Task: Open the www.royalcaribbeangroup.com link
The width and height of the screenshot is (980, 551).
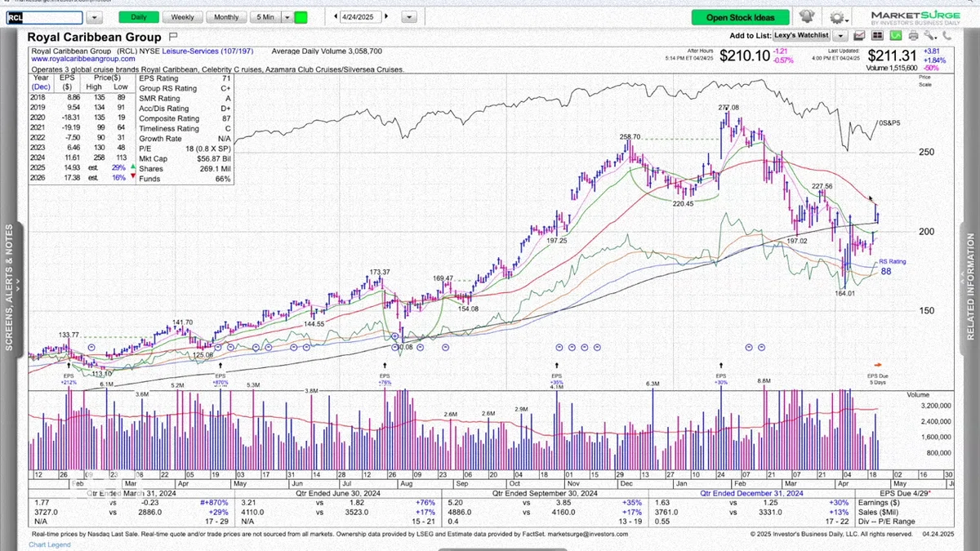Action: pos(83,59)
